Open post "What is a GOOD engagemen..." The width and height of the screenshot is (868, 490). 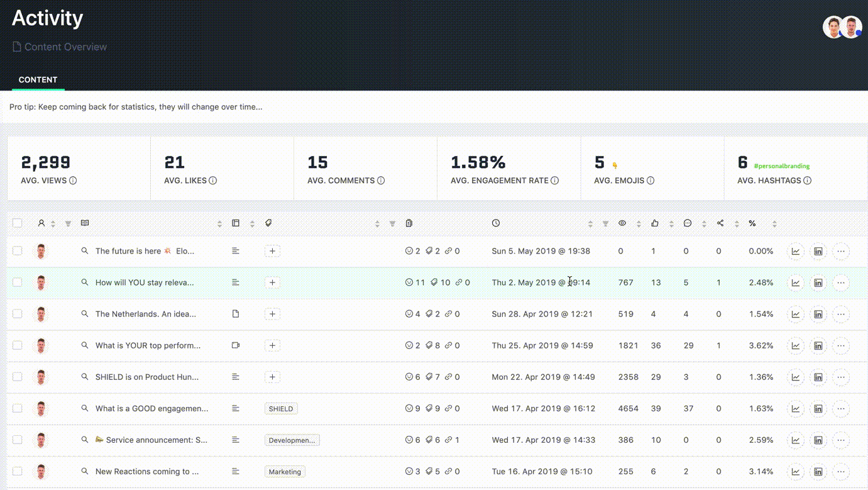(x=151, y=408)
